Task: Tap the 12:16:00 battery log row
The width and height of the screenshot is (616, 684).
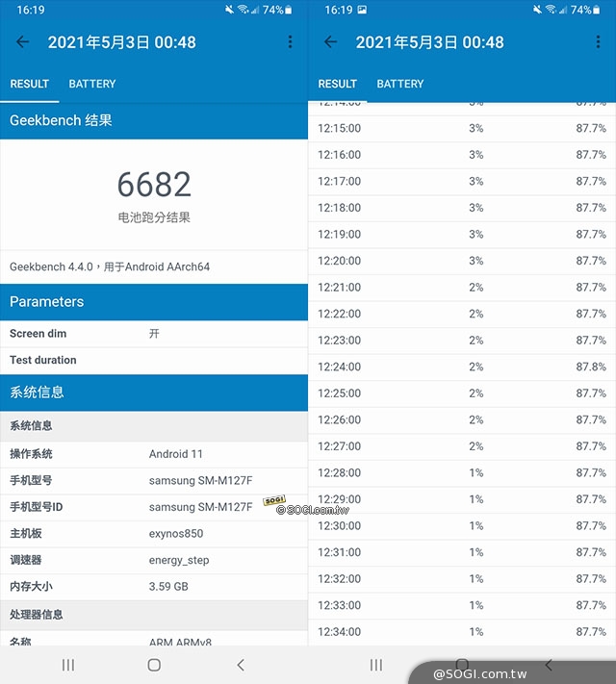Action: [x=462, y=155]
